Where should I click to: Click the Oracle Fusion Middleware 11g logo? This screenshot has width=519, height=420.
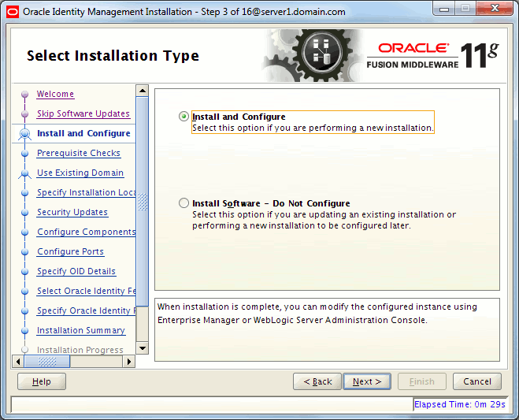[x=433, y=55]
